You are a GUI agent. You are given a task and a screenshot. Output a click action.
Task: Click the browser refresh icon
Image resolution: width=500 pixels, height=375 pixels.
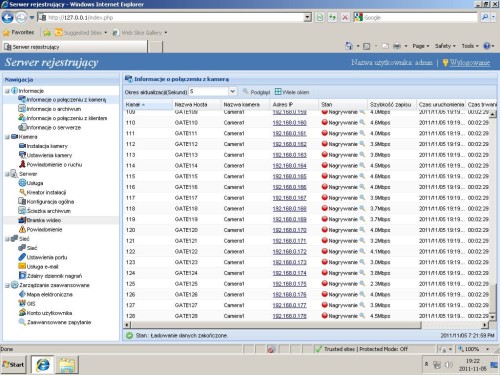click(332, 17)
